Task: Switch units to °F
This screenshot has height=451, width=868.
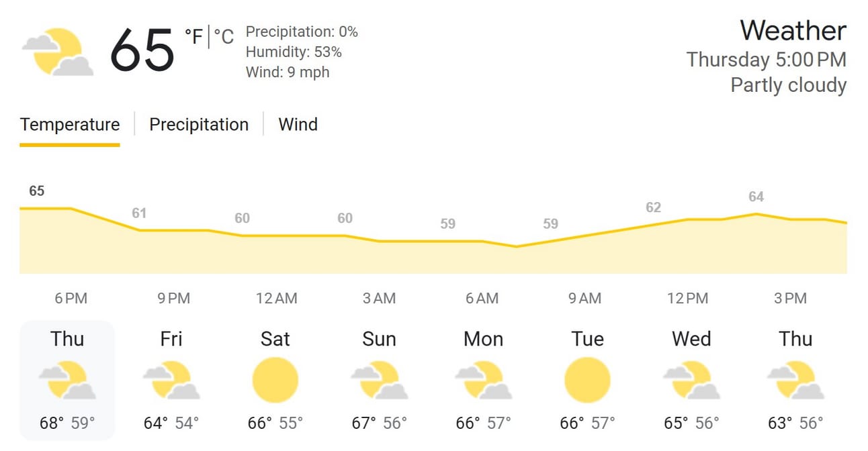Action: tap(194, 36)
